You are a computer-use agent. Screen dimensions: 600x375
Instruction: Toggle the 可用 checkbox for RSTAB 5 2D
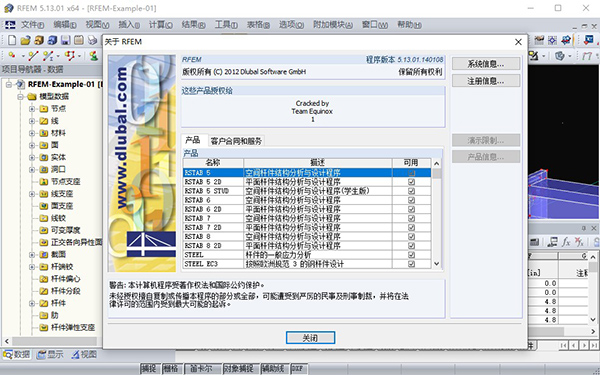(x=411, y=182)
